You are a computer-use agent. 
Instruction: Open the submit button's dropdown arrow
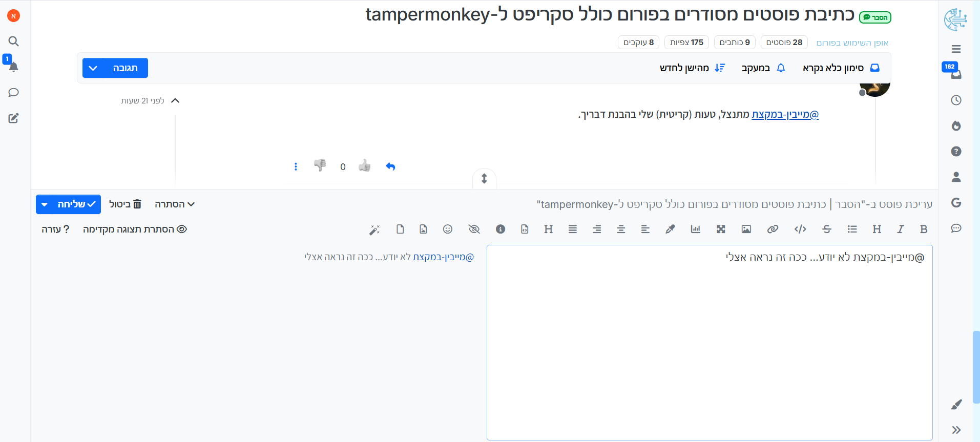coord(45,204)
